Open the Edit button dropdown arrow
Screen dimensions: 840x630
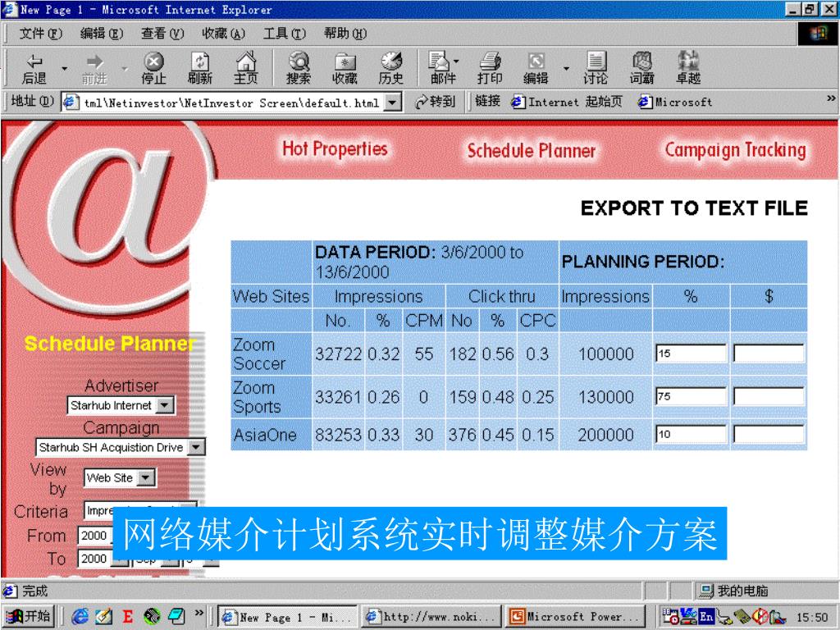pos(566,69)
